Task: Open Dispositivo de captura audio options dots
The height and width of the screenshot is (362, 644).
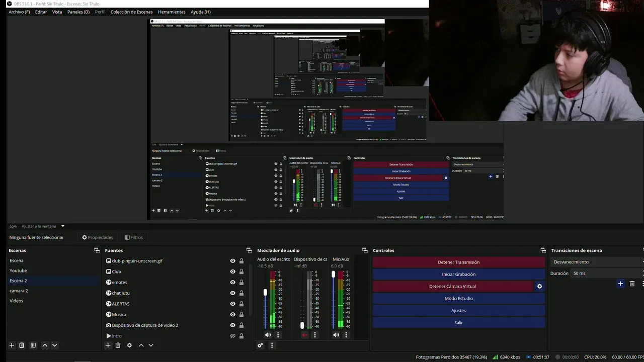Action: (315, 335)
